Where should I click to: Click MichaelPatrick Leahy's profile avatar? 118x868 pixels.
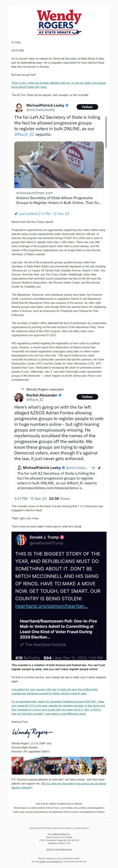[x=19, y=107]
